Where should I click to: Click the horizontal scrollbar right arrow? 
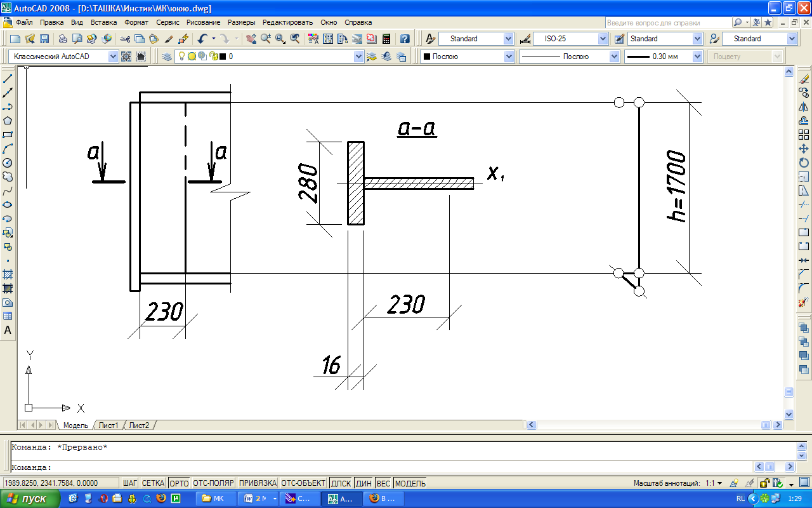(778, 425)
